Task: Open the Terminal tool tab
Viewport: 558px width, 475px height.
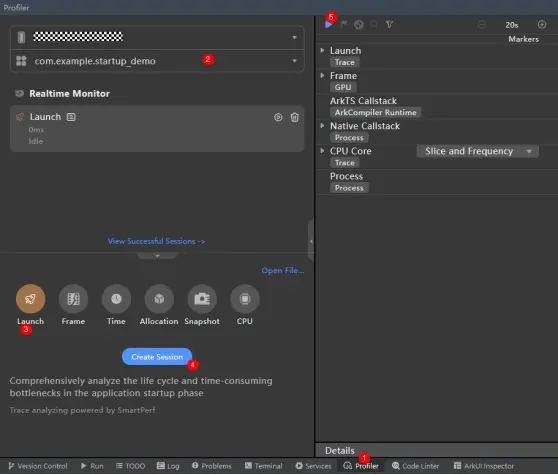Action: click(263, 466)
